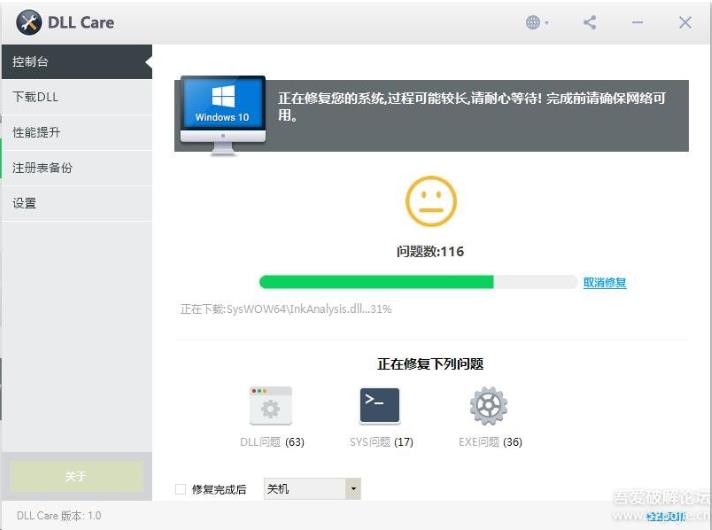Click the 取消修复 link
Image resolution: width=712 pixels, height=530 pixels.
coord(604,283)
